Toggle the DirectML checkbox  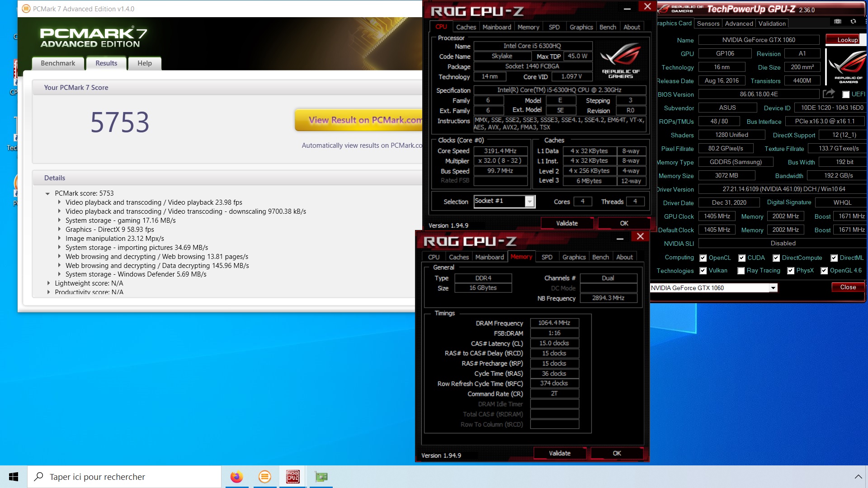834,258
